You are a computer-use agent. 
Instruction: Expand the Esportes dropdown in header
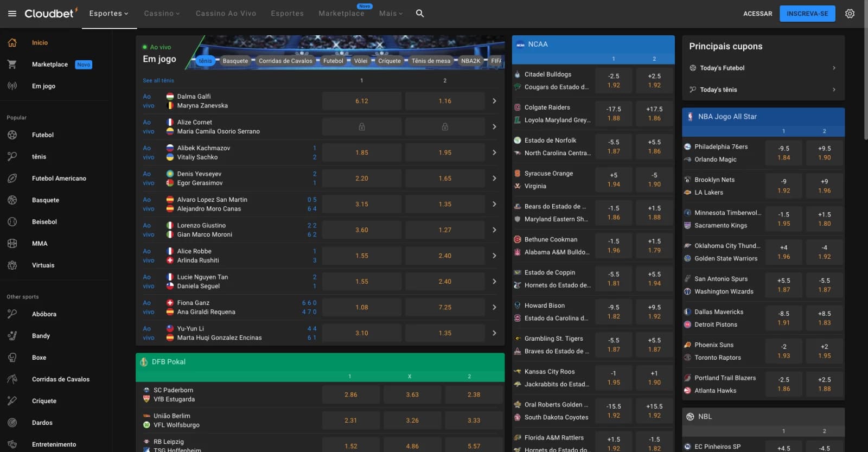pyautogui.click(x=108, y=14)
